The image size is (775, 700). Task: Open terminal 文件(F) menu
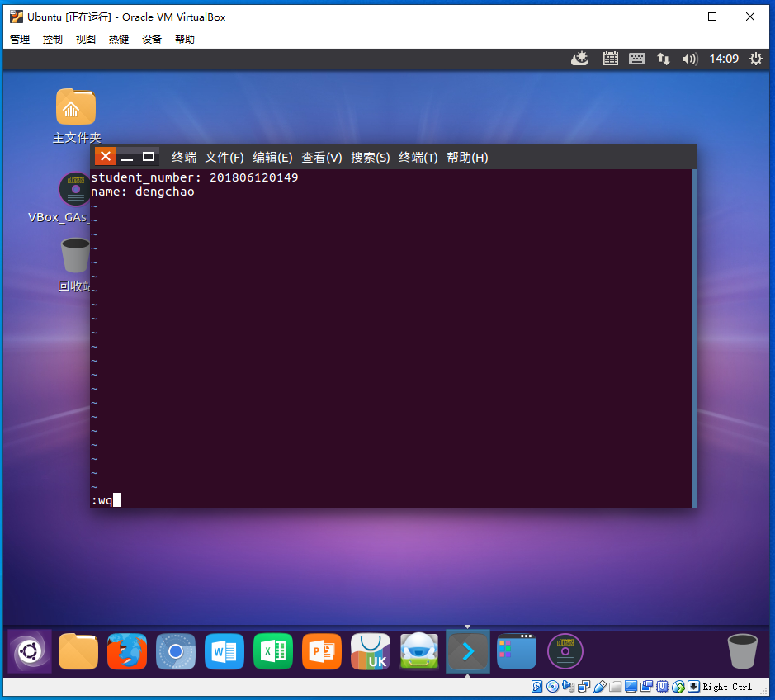tap(224, 157)
